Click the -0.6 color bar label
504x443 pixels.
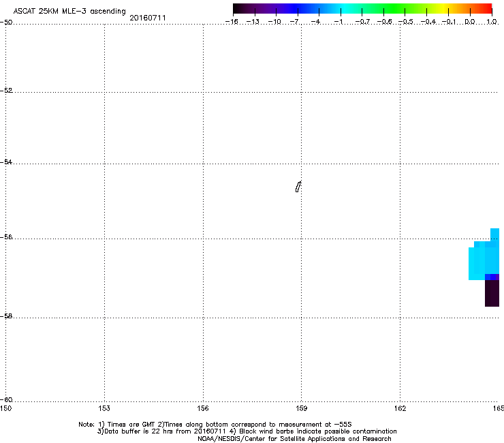point(384,22)
